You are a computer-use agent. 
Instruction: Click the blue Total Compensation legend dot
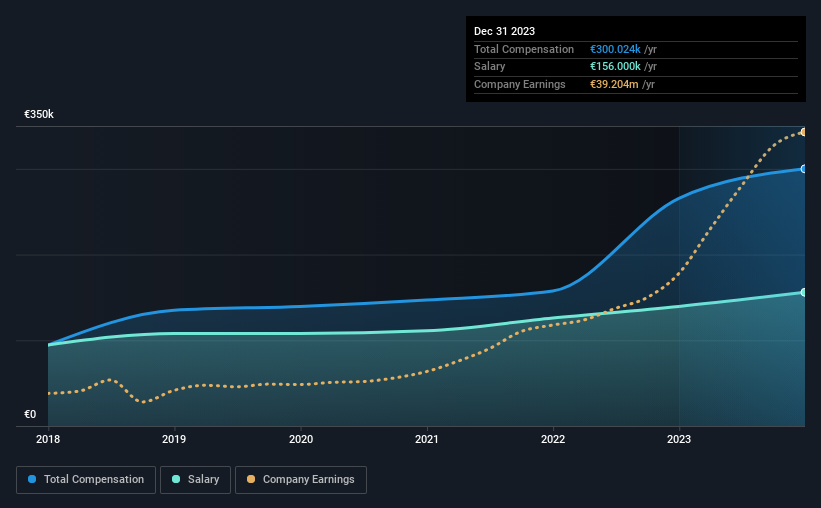(x=32, y=479)
